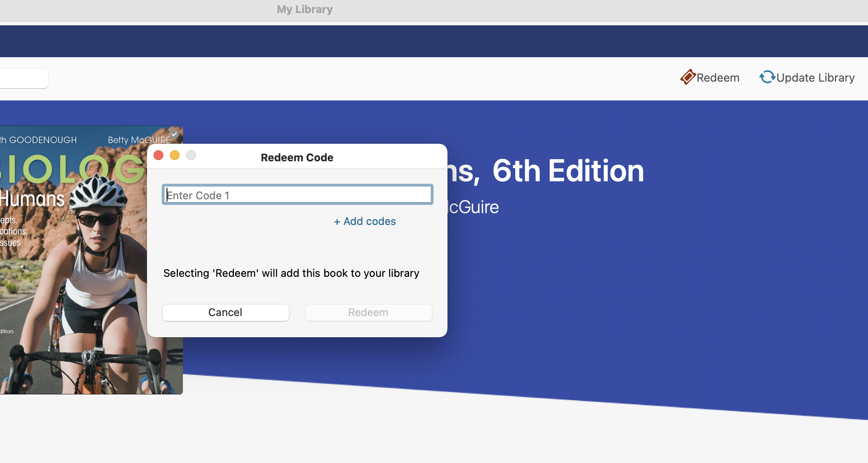Click the My Library title bar label
This screenshot has width=868, height=463.
304,9
